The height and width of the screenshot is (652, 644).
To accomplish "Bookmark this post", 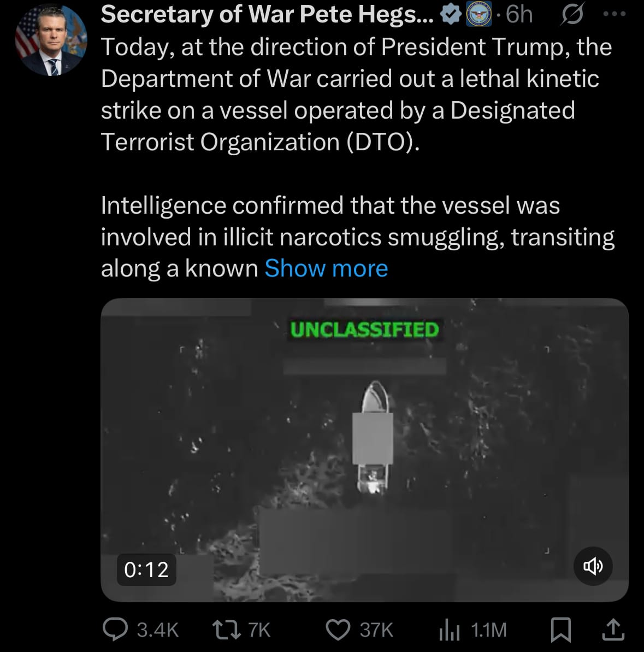I will (x=560, y=630).
